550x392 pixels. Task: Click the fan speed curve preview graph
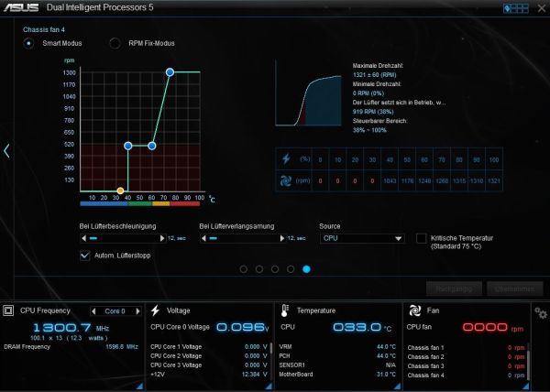pos(308,93)
